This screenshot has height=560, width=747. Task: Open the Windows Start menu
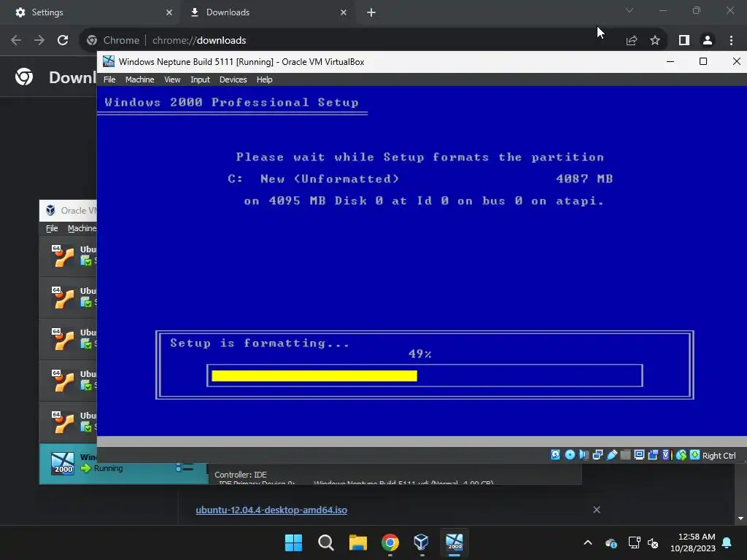[293, 542]
